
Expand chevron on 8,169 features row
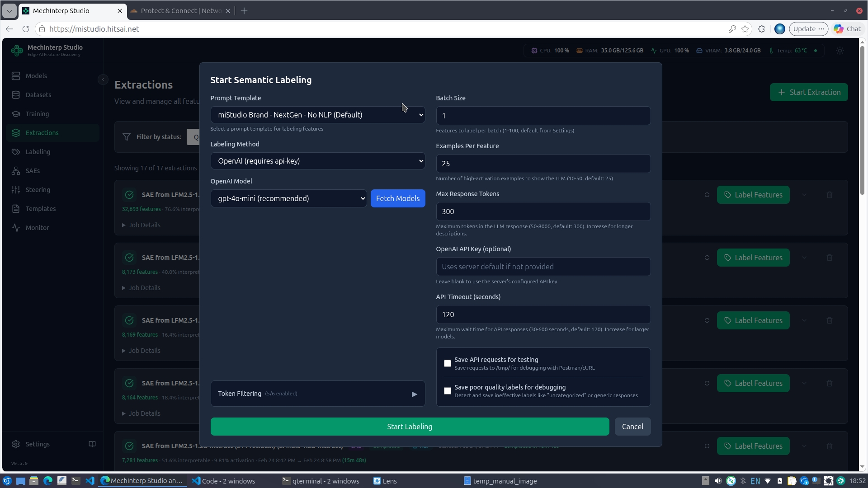[x=804, y=320]
